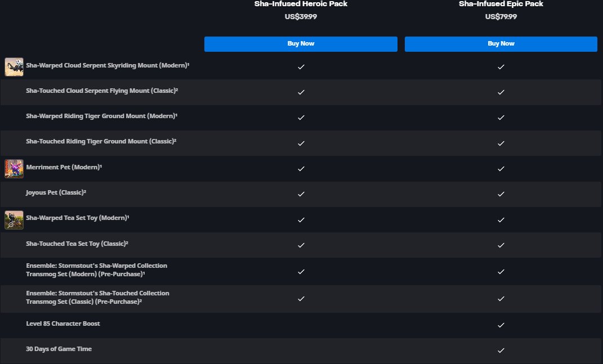Click the Sha-Infused Epic Pack title

coord(501,4)
